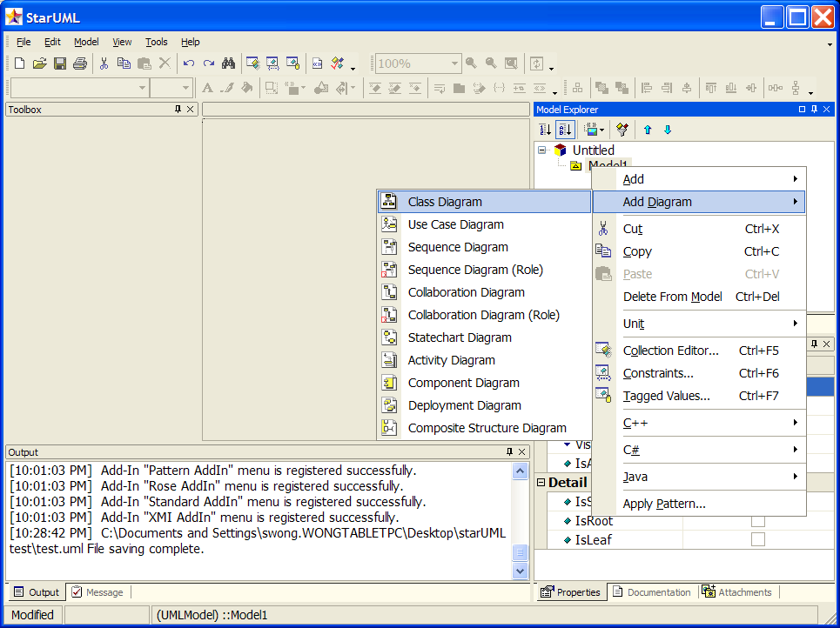
Task: Switch to the Documentation tab
Action: tap(652, 592)
